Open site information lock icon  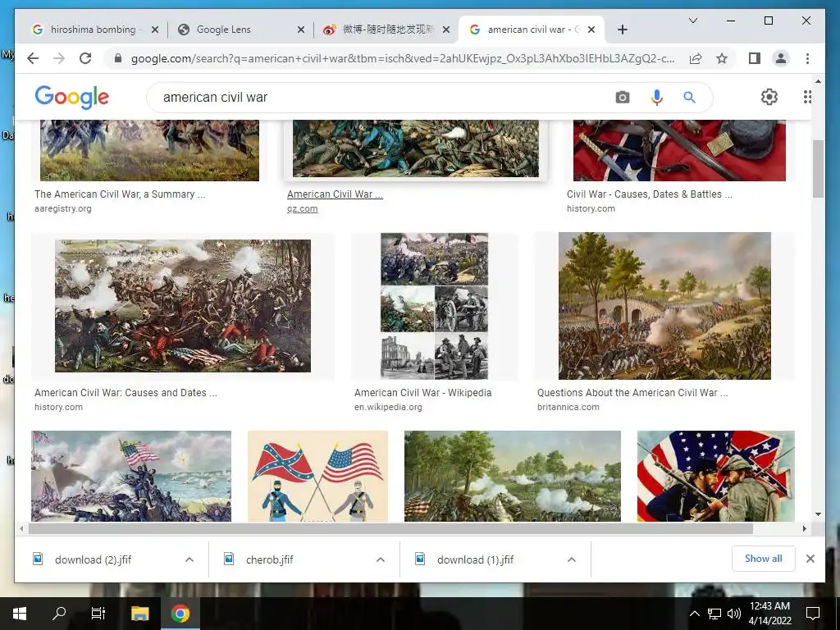coord(118,58)
